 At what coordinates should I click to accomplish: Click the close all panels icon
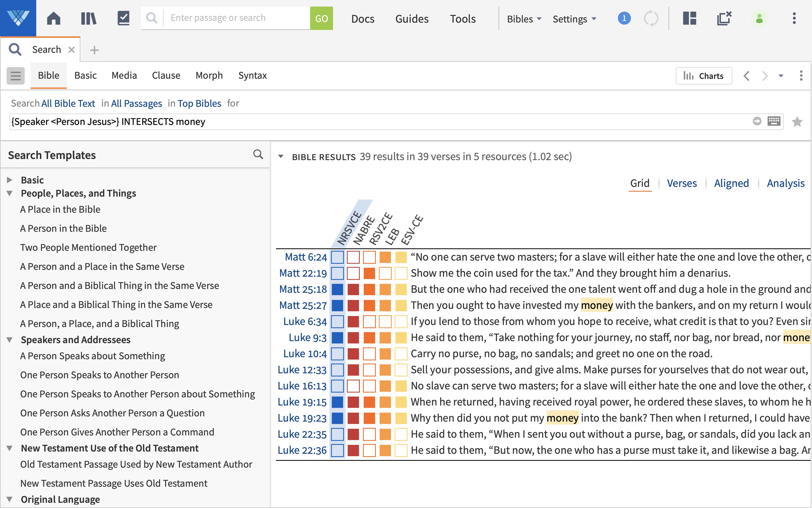(724, 18)
